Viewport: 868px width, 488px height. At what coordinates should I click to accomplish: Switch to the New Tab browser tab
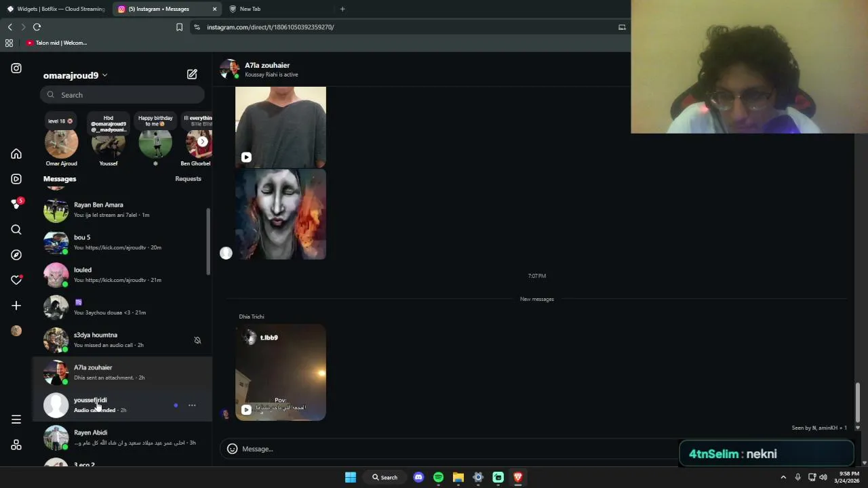point(278,9)
